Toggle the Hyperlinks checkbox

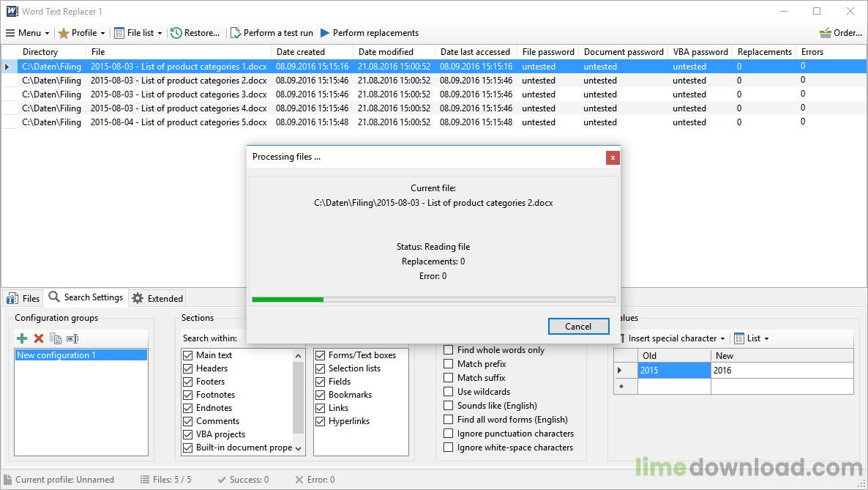[x=321, y=421]
